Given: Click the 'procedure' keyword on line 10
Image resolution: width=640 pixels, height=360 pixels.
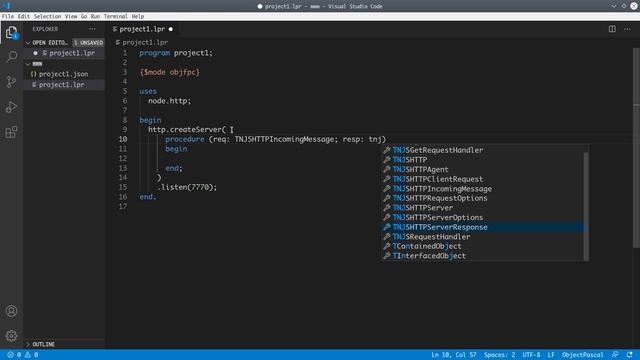Looking at the screenshot, I should pos(185,139).
